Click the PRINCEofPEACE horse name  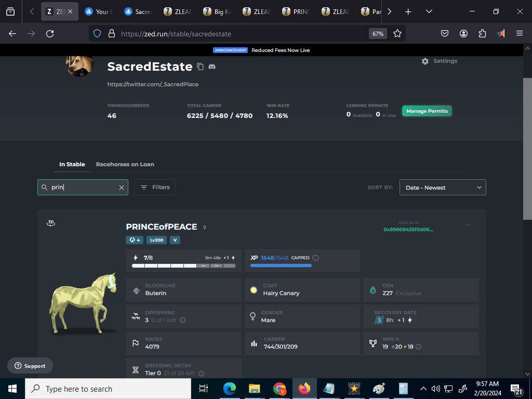(162, 227)
